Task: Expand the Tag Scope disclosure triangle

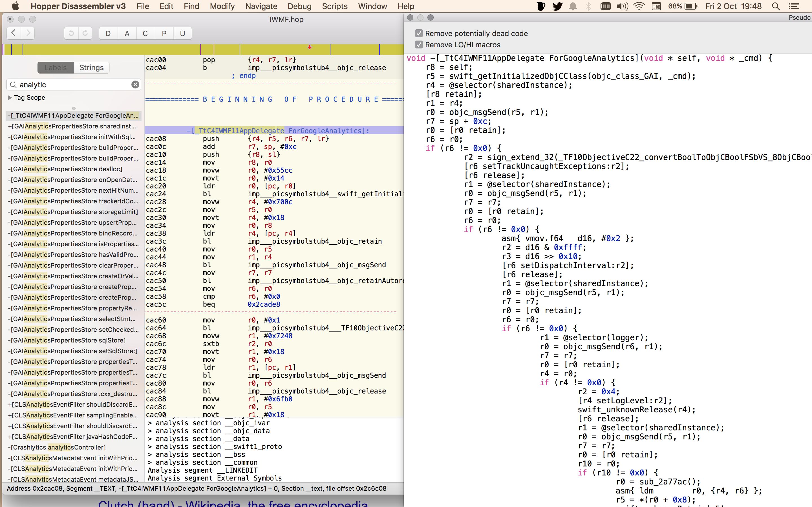Action: pos(10,97)
